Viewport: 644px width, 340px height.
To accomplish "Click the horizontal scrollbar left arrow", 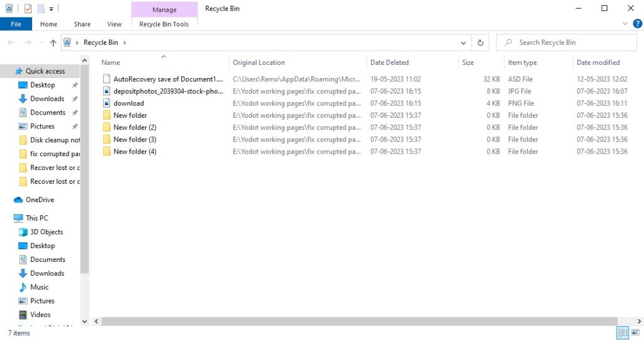I will click(96, 321).
